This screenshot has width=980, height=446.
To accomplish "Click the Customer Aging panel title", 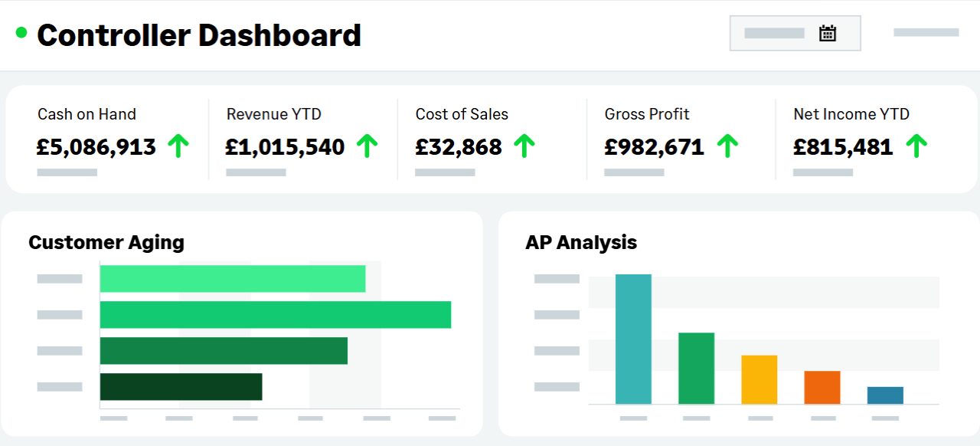I will [106, 243].
